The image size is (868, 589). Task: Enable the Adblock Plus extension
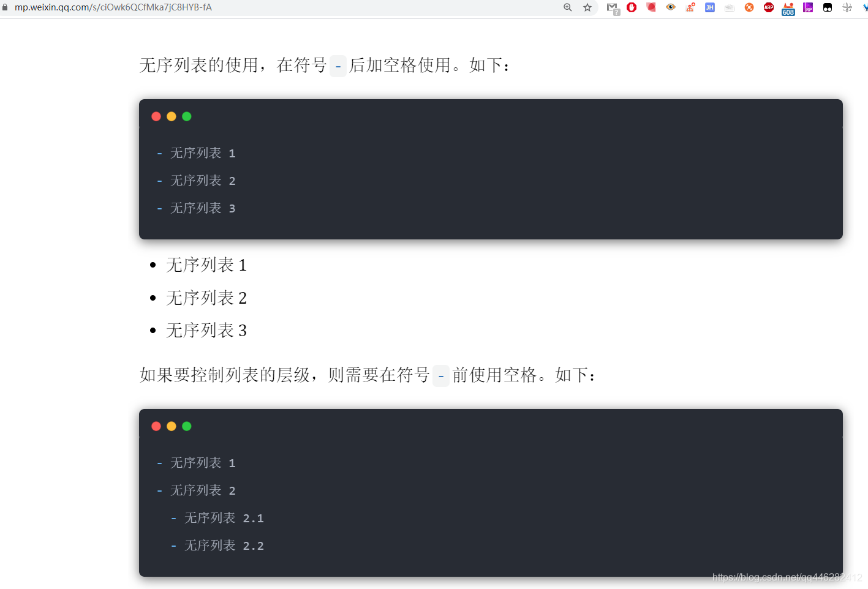[x=768, y=7]
